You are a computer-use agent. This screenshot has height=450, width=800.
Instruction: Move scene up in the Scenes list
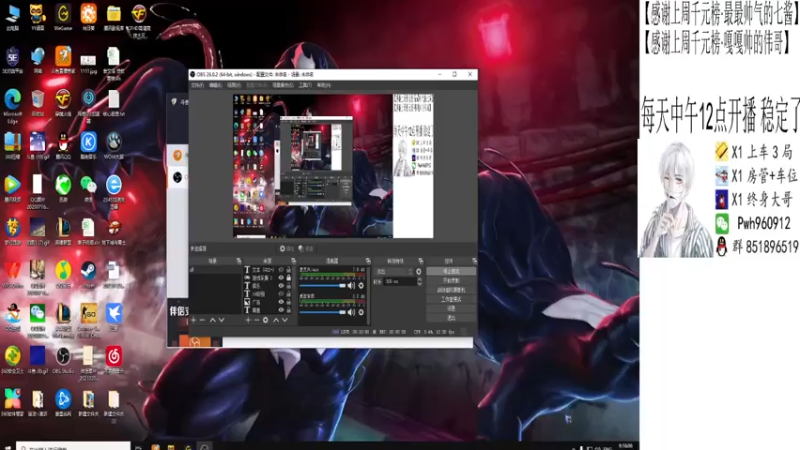tap(213, 320)
